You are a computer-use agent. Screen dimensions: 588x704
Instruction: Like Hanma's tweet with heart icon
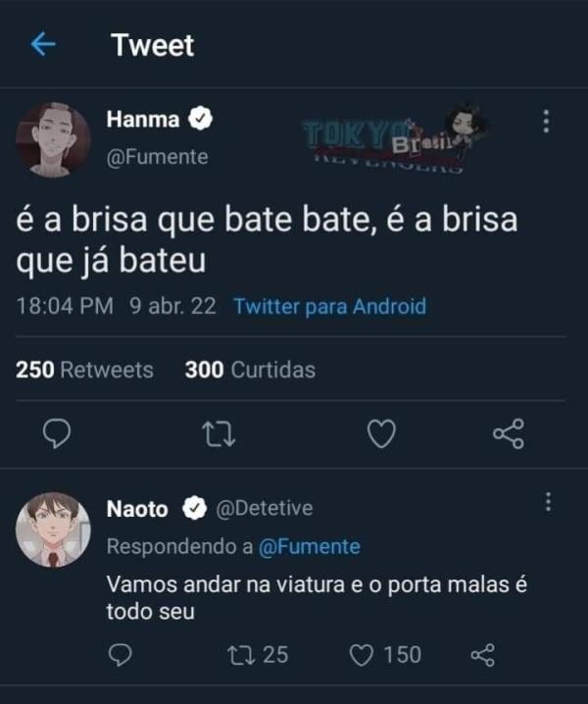coord(381,433)
